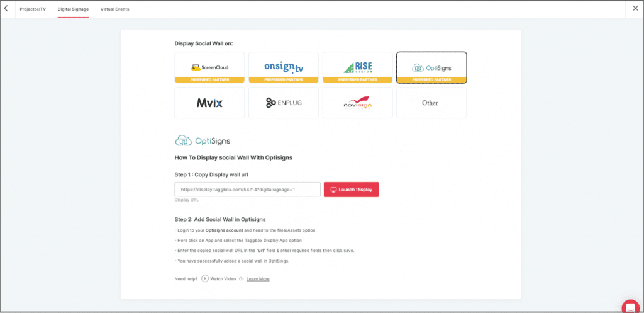
Task: Click the line 'You have successfully added a social wall'
Action: [232, 261]
